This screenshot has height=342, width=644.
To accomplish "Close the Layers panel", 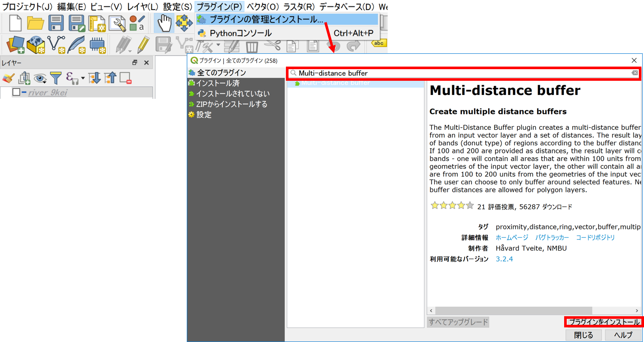I will [x=146, y=63].
